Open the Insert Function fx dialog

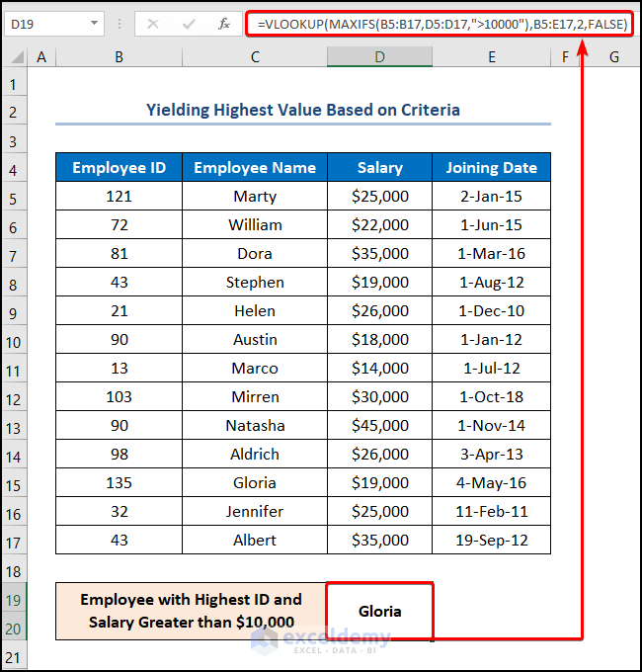(x=224, y=24)
